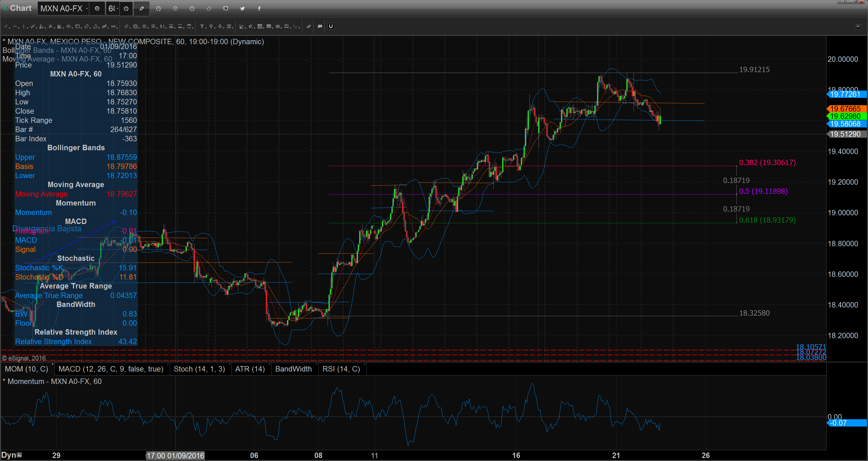Screen dimensions: 868x461
Task: Expand the regression channel tool dropdown arrow
Action: 108,27
